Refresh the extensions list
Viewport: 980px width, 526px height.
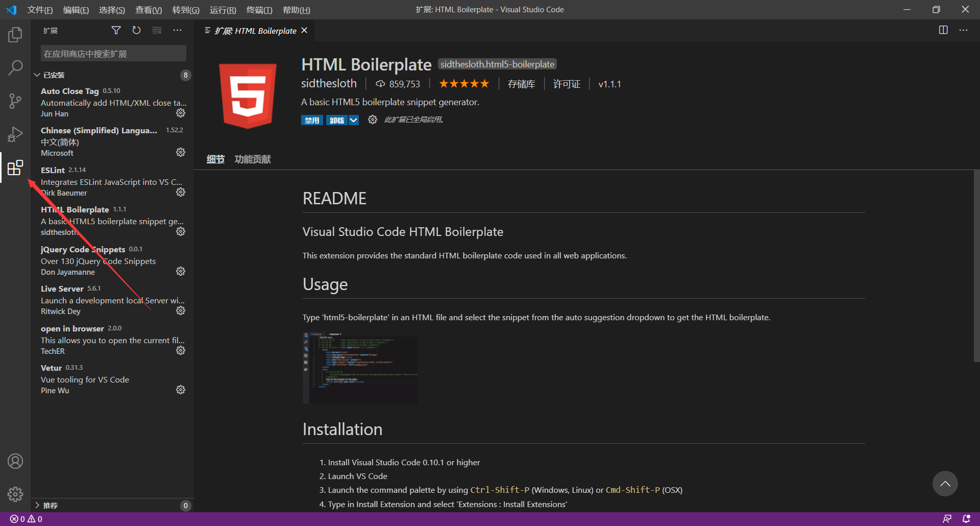(136, 31)
